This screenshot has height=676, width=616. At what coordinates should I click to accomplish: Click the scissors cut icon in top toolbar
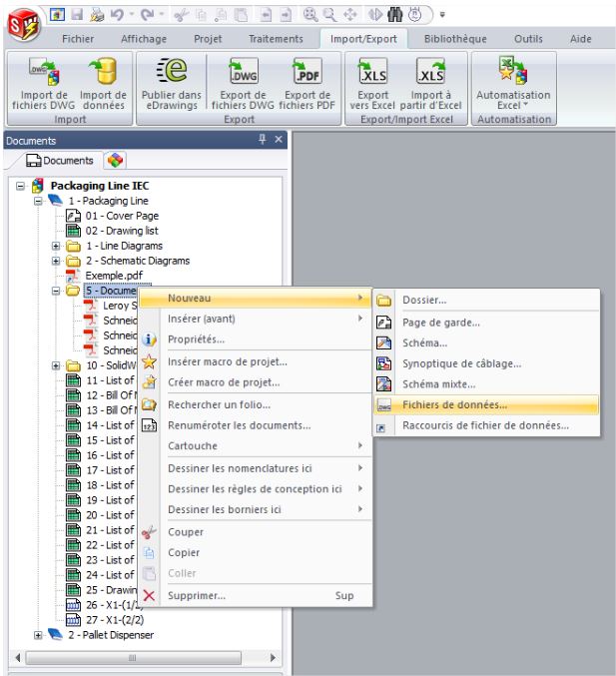pyautogui.click(x=181, y=15)
